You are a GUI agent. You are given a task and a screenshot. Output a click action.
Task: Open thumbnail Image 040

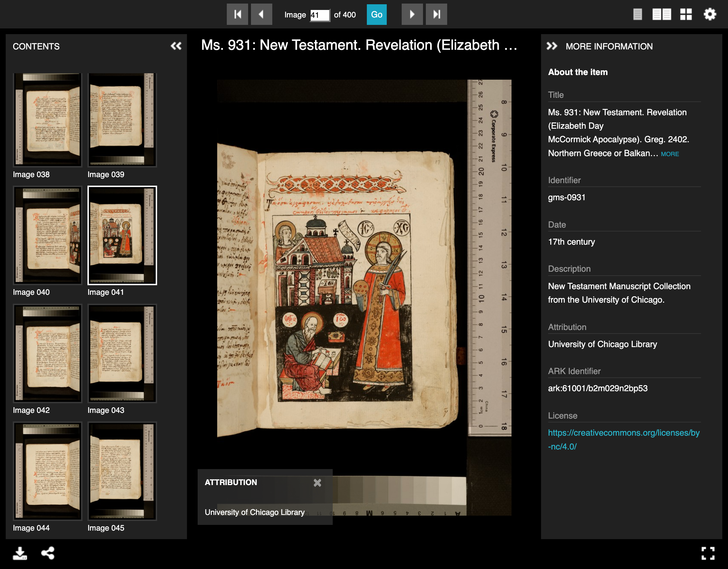[48, 235]
